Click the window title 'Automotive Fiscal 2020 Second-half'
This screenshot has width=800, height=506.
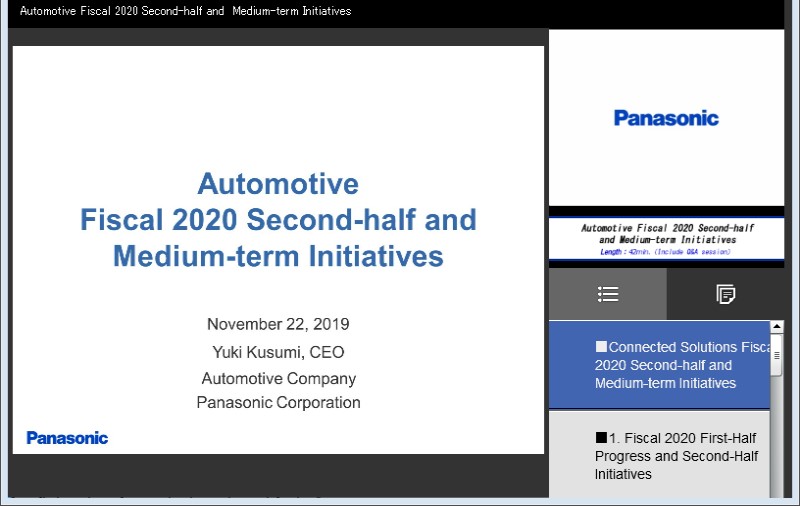pyautogui.click(x=186, y=11)
